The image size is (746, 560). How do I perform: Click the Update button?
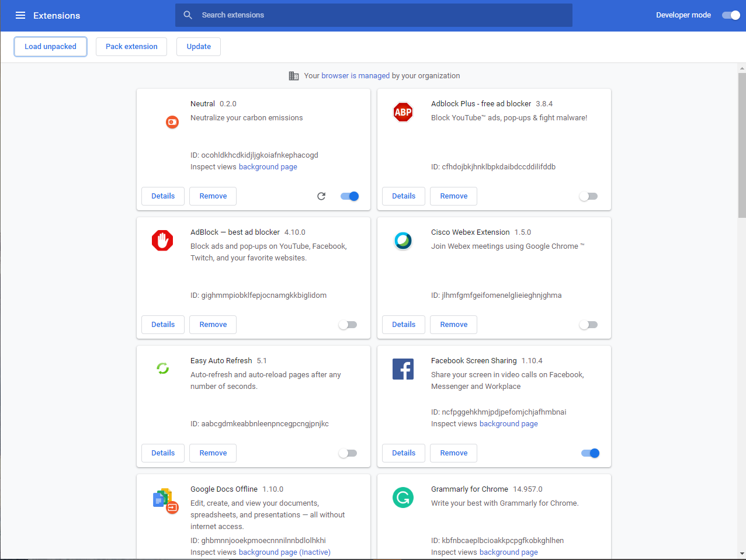[x=199, y=47]
